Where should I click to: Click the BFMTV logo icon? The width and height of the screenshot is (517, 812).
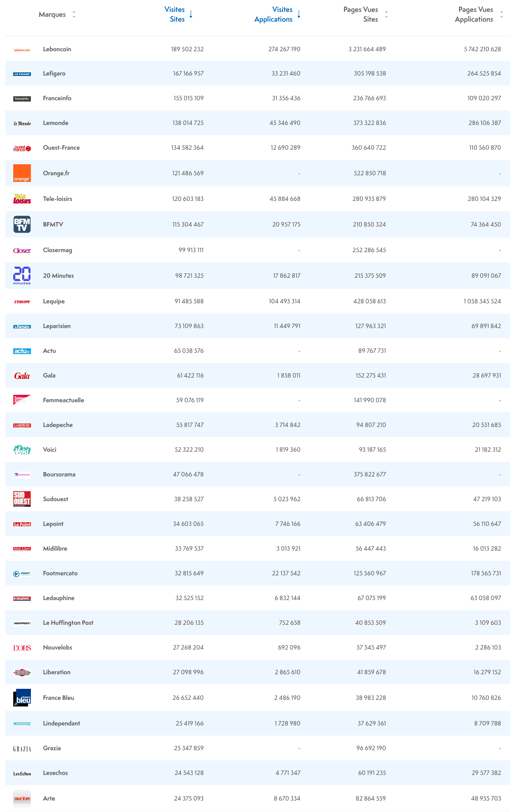click(22, 224)
